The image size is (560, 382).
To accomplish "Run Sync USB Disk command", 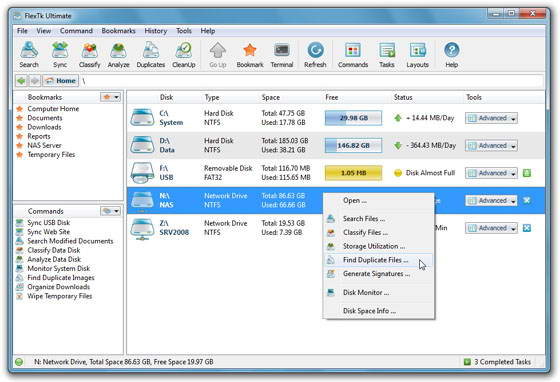I will coord(49,222).
